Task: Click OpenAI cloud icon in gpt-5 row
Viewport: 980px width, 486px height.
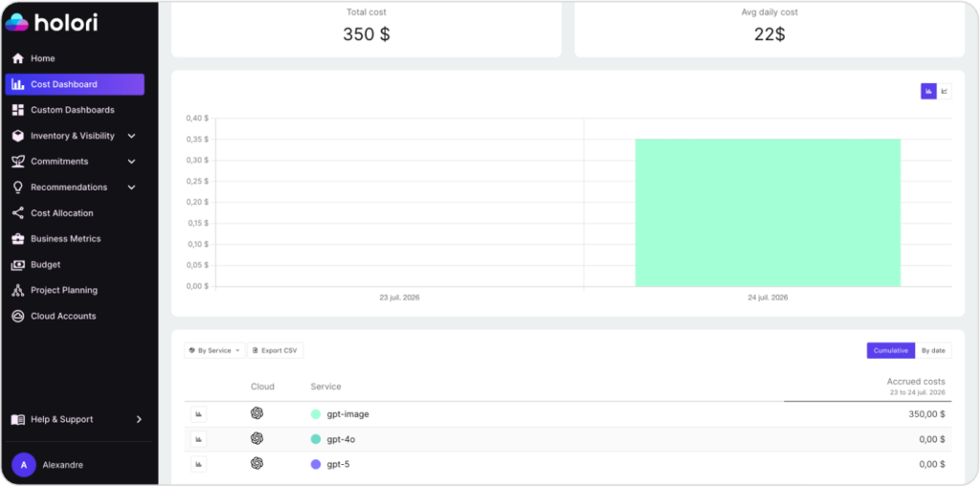Action: (256, 463)
